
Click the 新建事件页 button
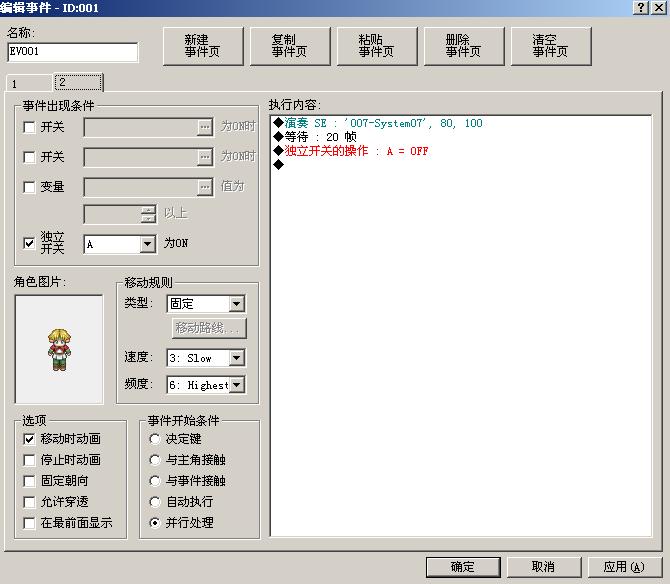click(x=203, y=46)
